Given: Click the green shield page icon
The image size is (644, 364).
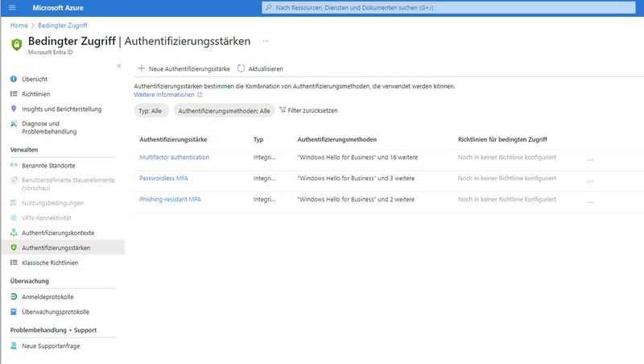Looking at the screenshot, I should pyautogui.click(x=16, y=44).
